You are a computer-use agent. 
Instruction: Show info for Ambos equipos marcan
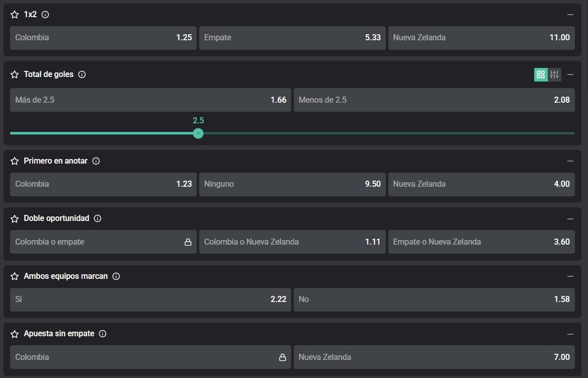116,276
